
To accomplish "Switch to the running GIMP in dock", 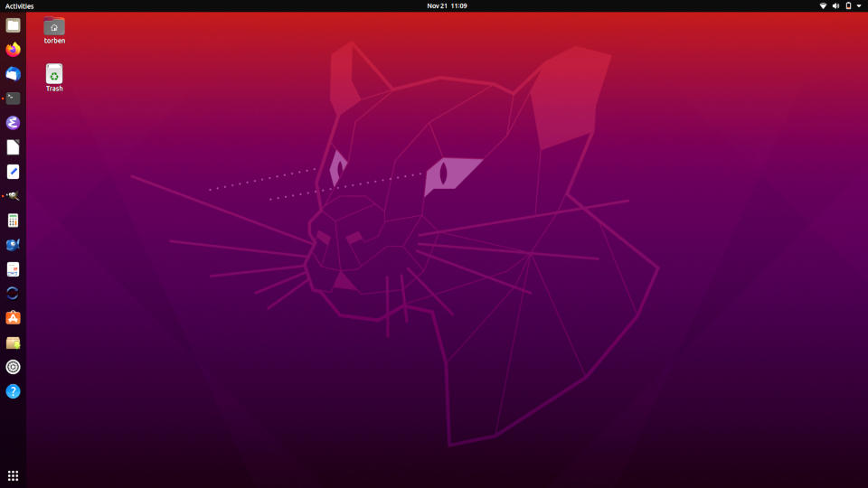I will point(13,196).
